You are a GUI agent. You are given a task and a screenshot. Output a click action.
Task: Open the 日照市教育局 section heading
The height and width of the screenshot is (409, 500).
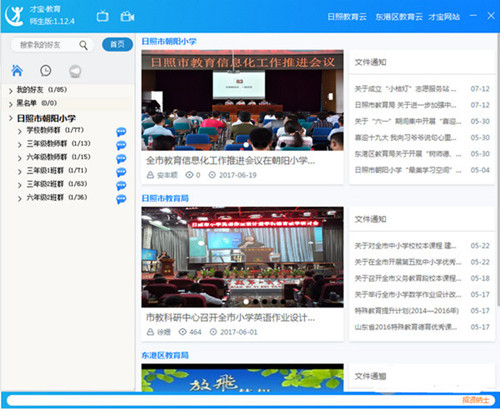pyautogui.click(x=165, y=198)
